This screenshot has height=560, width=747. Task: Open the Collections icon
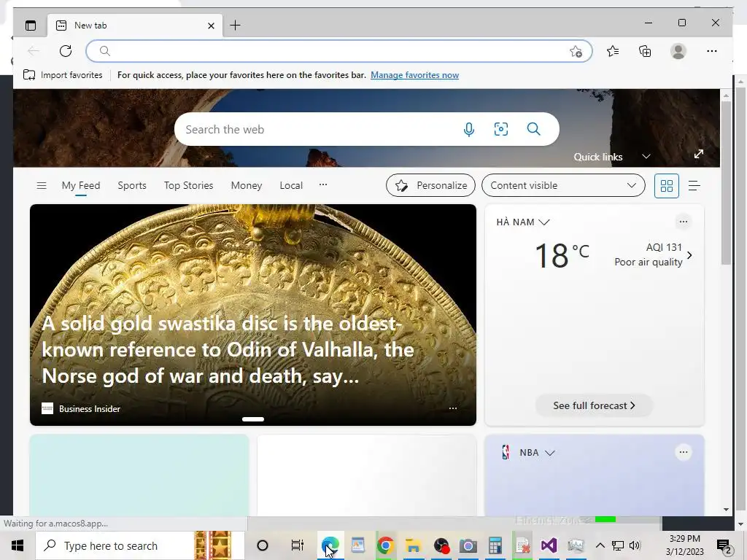(645, 51)
